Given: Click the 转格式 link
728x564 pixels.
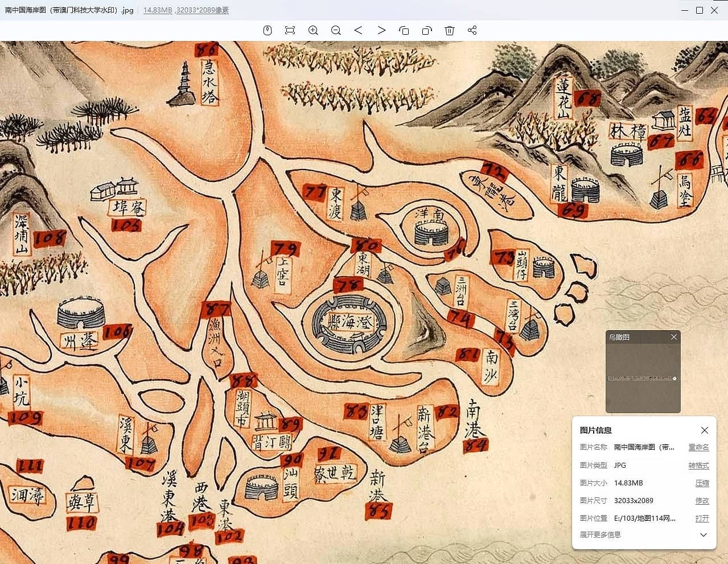Looking at the screenshot, I should [x=699, y=466].
